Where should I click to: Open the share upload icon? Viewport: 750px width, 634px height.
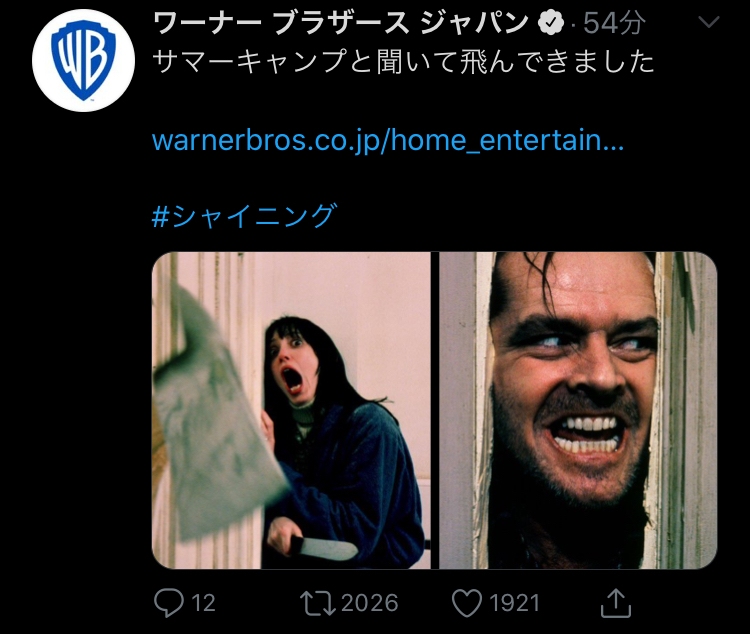(616, 603)
